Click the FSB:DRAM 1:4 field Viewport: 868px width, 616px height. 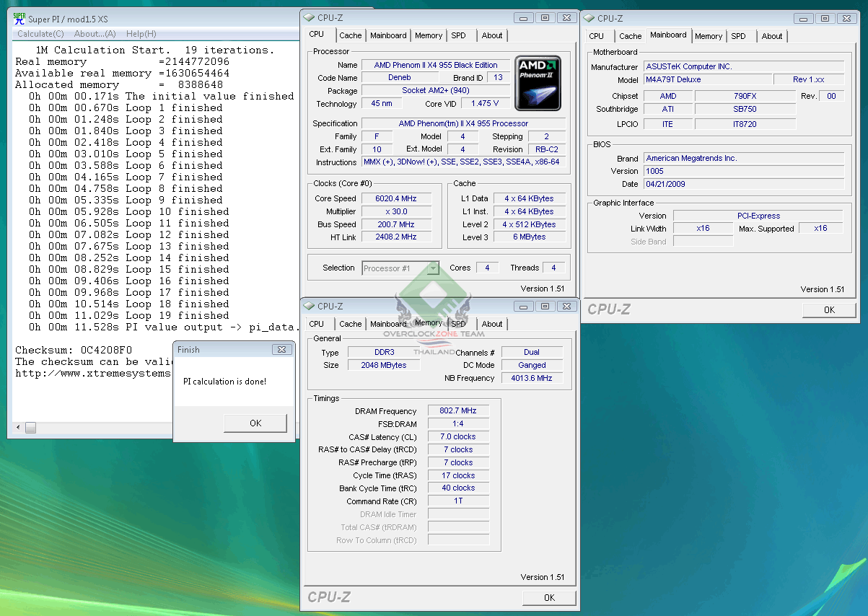coord(458,423)
